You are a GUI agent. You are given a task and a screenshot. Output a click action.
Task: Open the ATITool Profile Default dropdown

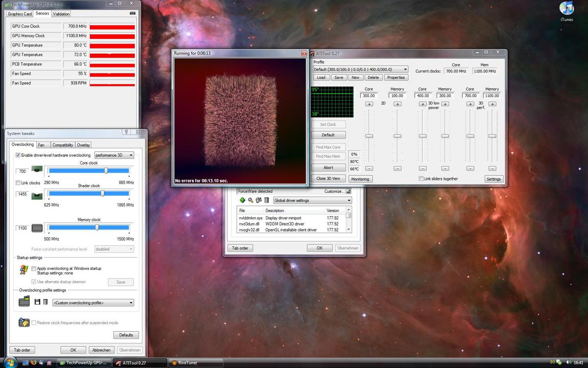pyautogui.click(x=361, y=70)
